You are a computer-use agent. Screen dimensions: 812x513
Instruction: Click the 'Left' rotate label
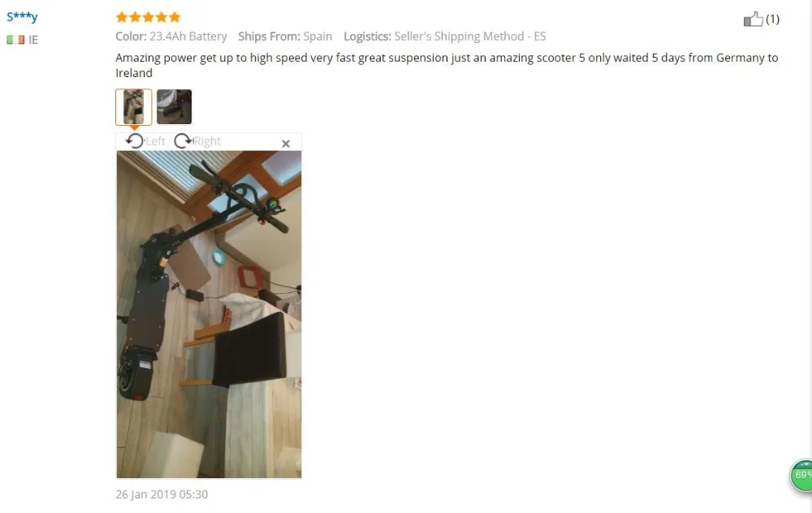tap(155, 141)
